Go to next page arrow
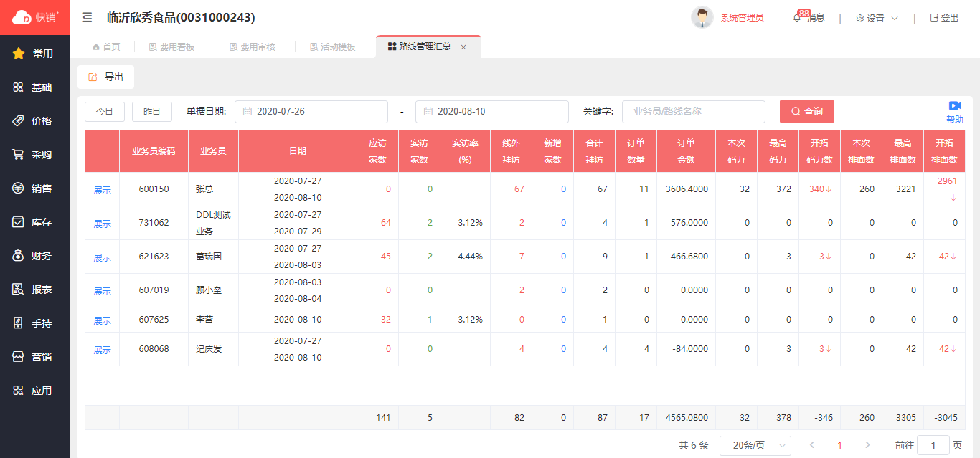Screen dimensions: 980x458 coord(867,445)
